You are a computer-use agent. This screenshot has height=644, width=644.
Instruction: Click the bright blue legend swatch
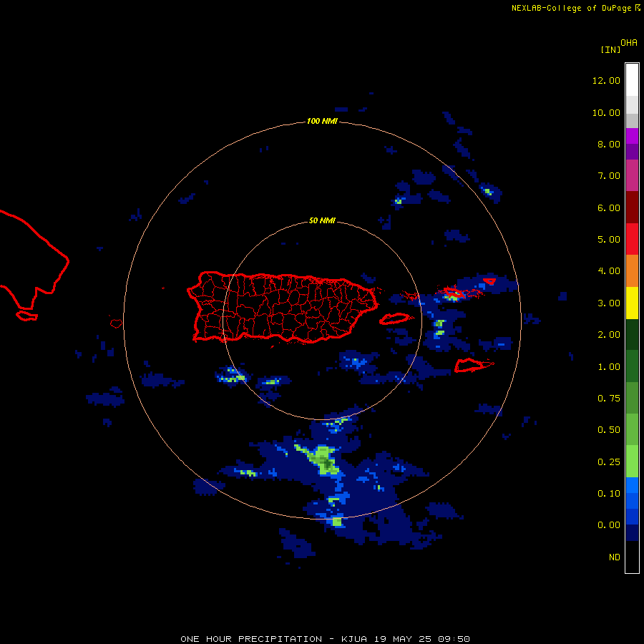632,485
